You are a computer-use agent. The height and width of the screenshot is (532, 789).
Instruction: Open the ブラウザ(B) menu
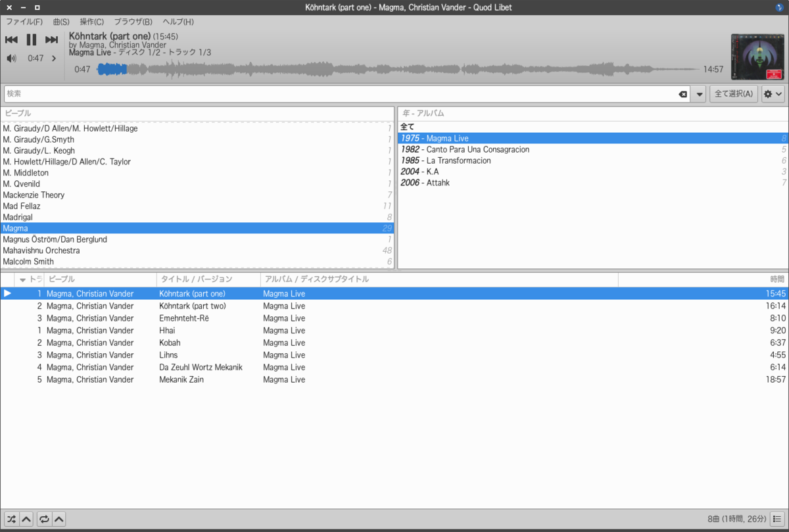pos(133,22)
